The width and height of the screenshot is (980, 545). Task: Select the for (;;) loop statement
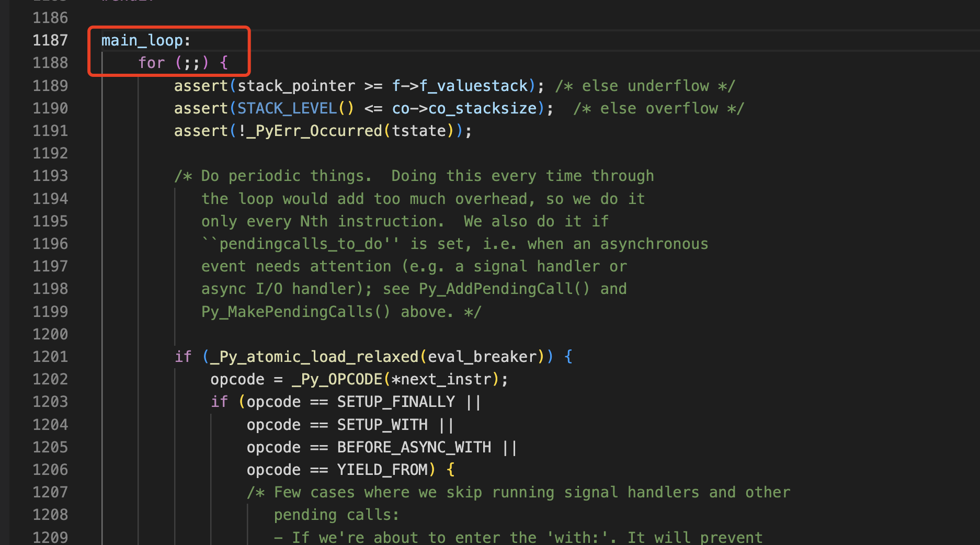click(182, 62)
